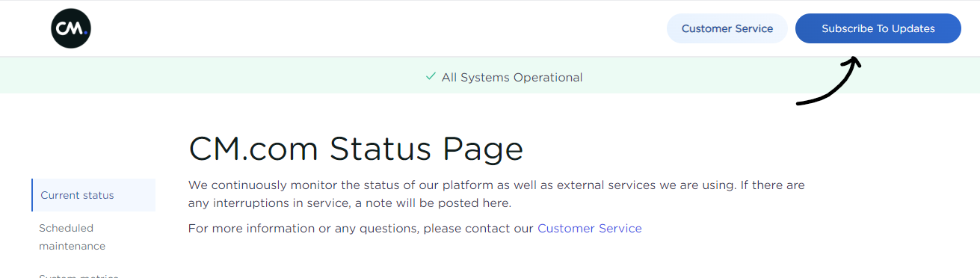Open the Scheduled maintenance section
Image resolution: width=980 pixels, height=278 pixels.
(x=73, y=237)
